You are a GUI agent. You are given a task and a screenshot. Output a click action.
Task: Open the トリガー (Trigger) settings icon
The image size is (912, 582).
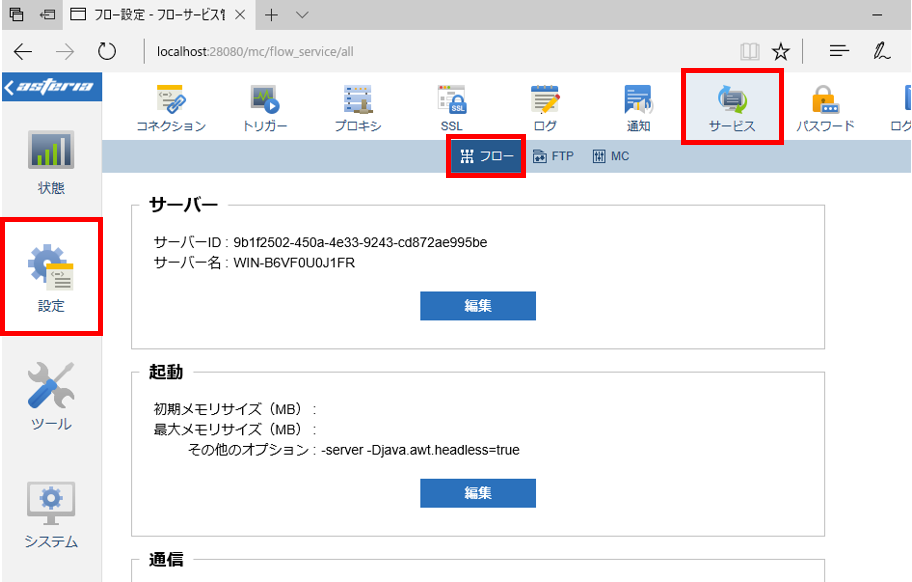point(265,108)
